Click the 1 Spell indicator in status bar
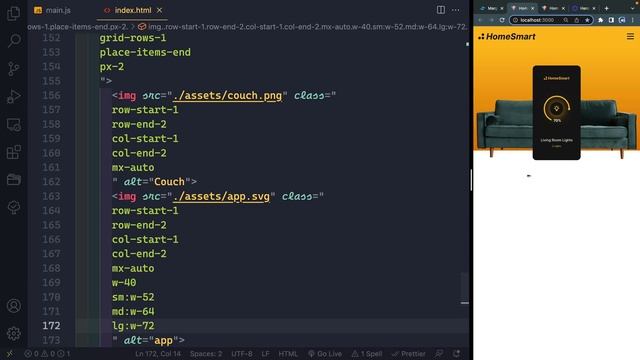The image size is (640, 360). coord(367,354)
